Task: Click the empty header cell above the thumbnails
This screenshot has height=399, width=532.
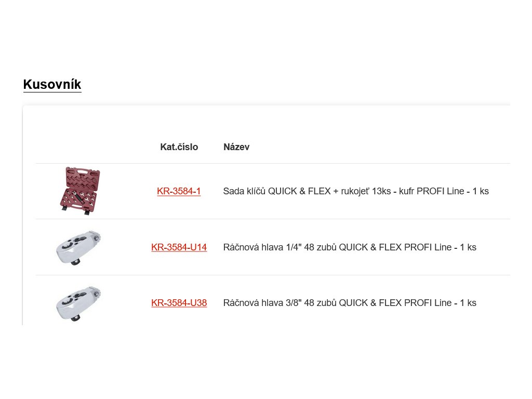Action: tap(79, 147)
